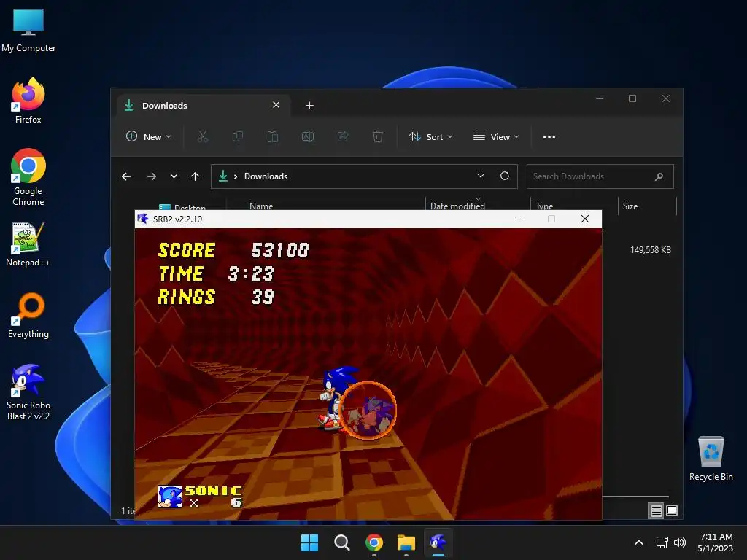Refresh the Downloads folder
This screenshot has width=747, height=560.
point(505,176)
